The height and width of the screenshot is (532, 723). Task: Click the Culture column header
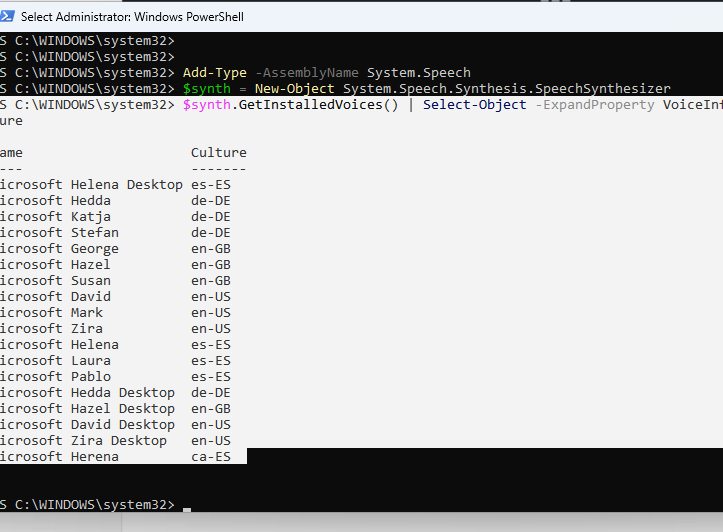pos(218,153)
